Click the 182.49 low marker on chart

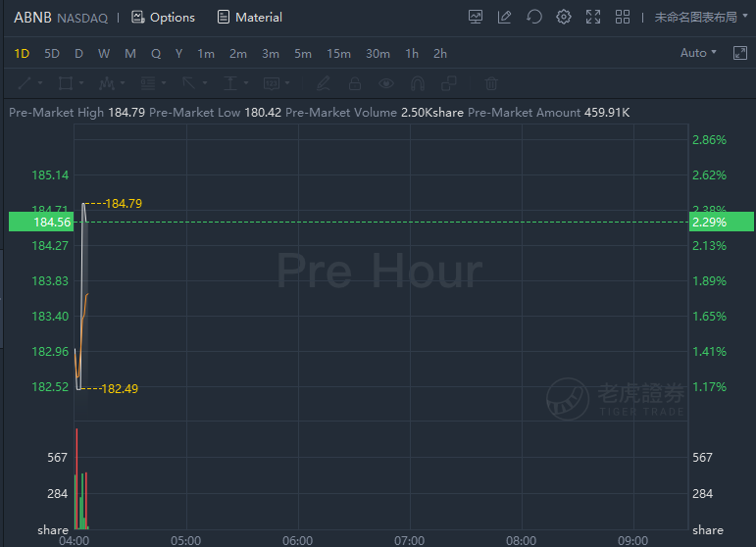[120, 388]
